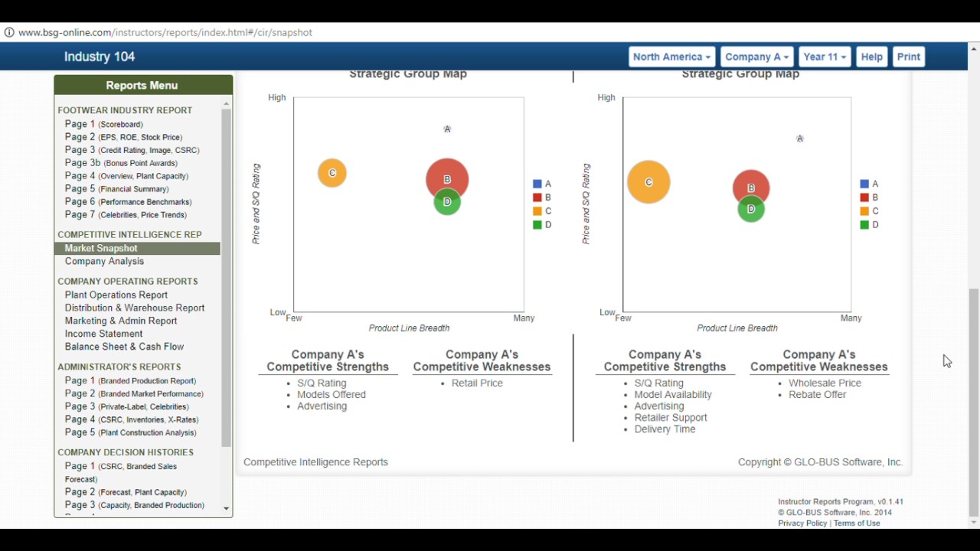Click orange C legend swatch, right map
Screen dimensions: 980x551
tap(864, 211)
